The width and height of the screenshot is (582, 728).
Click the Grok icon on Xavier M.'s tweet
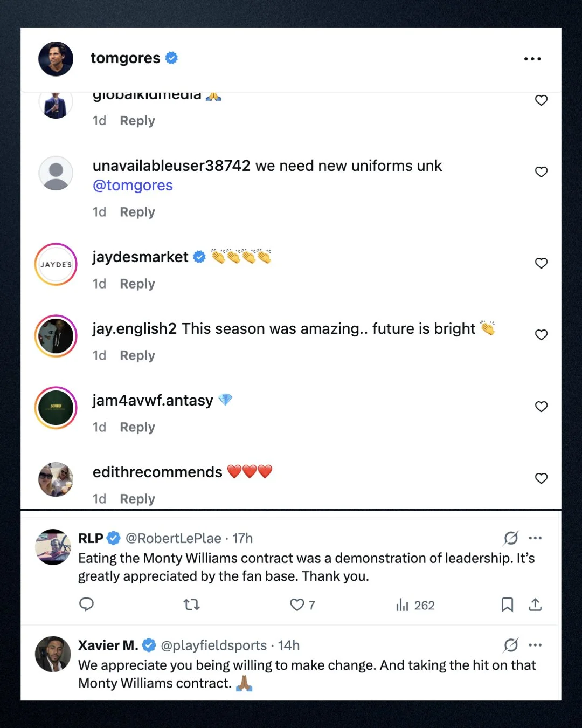click(511, 645)
